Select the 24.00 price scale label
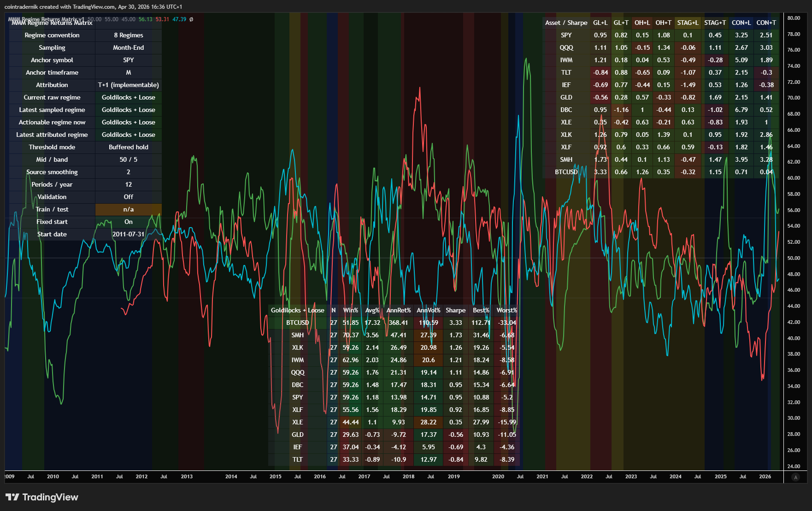The image size is (812, 511). point(794,467)
